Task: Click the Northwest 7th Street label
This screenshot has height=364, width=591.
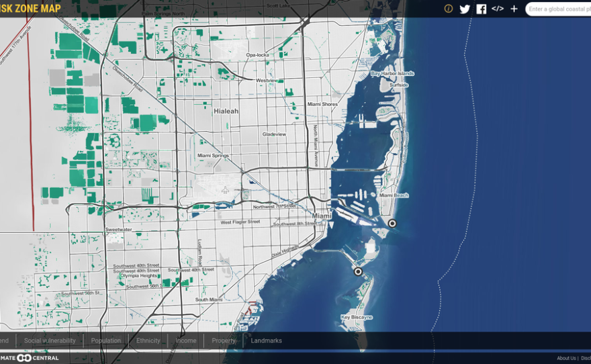Action: (275, 206)
